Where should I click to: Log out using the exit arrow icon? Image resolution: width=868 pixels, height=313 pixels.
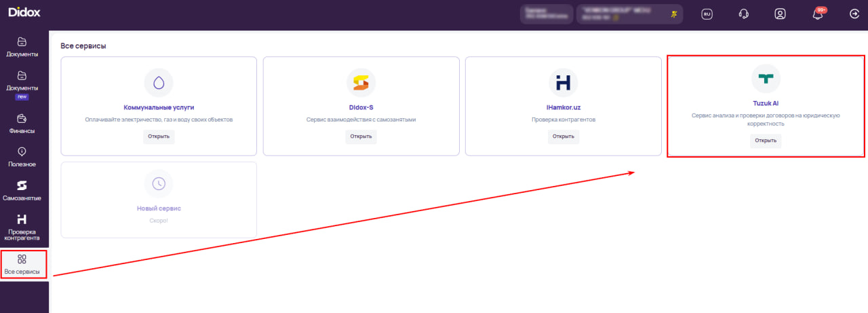tap(854, 14)
